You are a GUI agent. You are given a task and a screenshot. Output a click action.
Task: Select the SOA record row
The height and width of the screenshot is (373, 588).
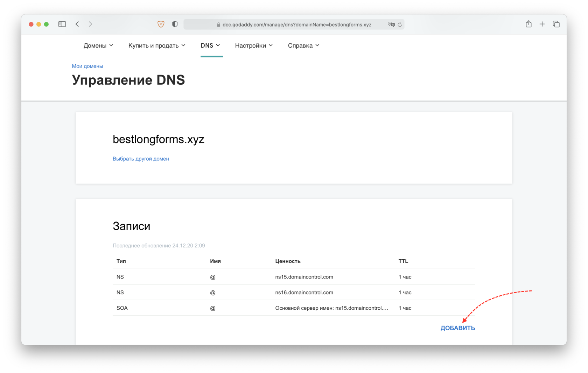coord(294,308)
